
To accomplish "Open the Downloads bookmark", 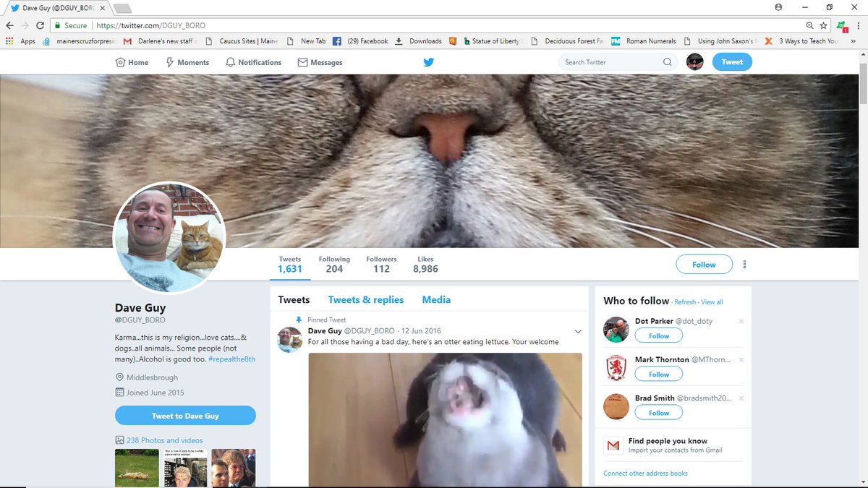I will point(419,41).
